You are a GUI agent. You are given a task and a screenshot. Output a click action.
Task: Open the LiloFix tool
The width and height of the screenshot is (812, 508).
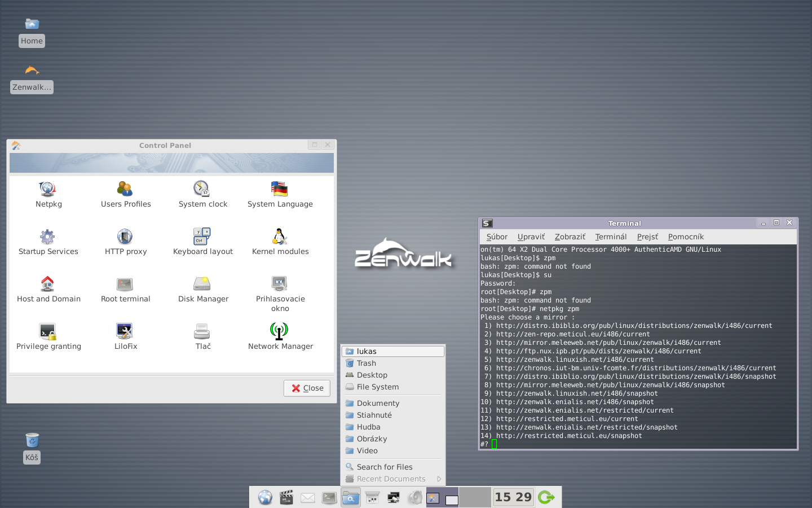125,331
